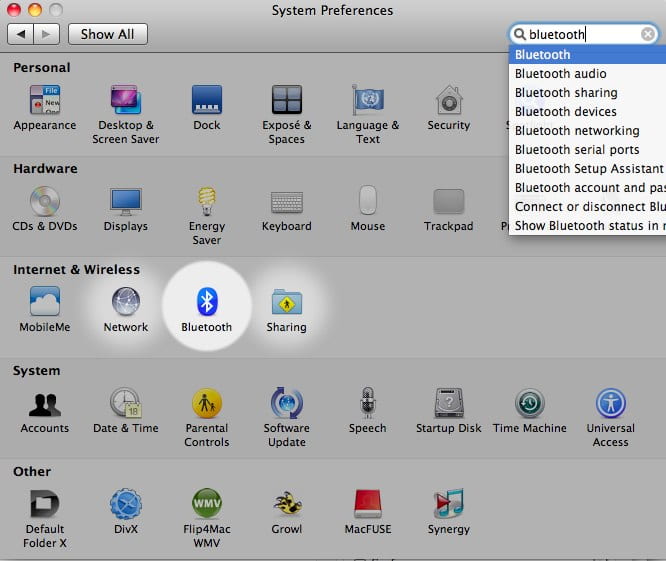This screenshot has width=666, height=561.
Task: Clear the bluetooth search text
Action: (648, 34)
